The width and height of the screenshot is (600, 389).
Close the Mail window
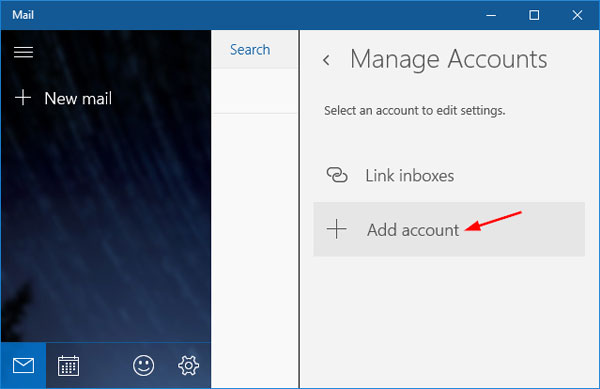pos(577,15)
